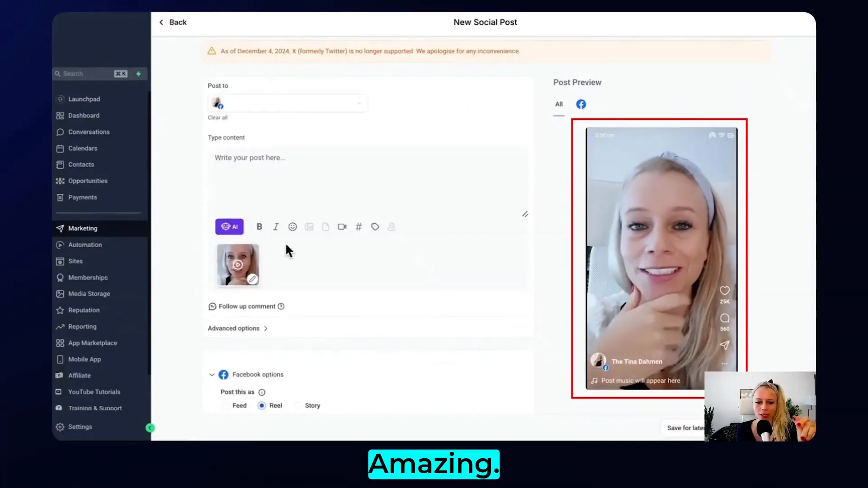Click Follow up comment
Screen dimensions: 868x488
click(247, 306)
